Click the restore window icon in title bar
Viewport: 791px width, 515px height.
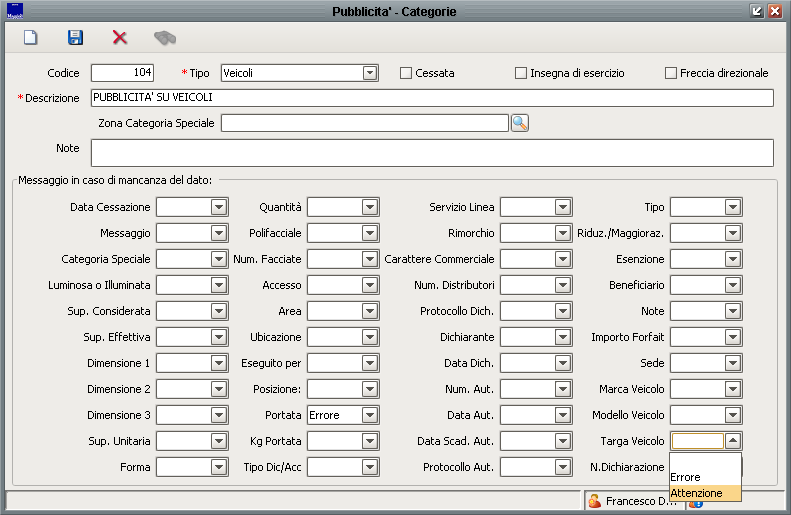click(x=757, y=11)
